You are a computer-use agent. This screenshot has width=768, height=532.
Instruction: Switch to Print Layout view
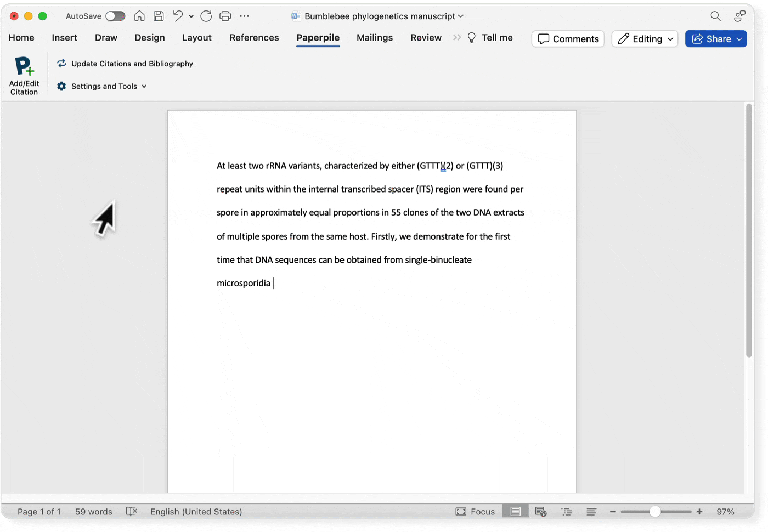point(515,511)
